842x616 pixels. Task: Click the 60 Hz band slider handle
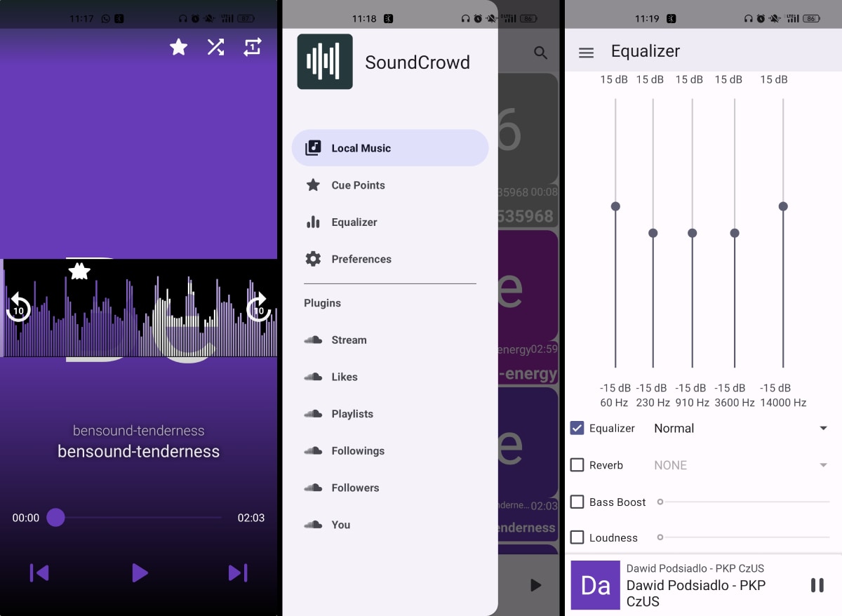615,206
